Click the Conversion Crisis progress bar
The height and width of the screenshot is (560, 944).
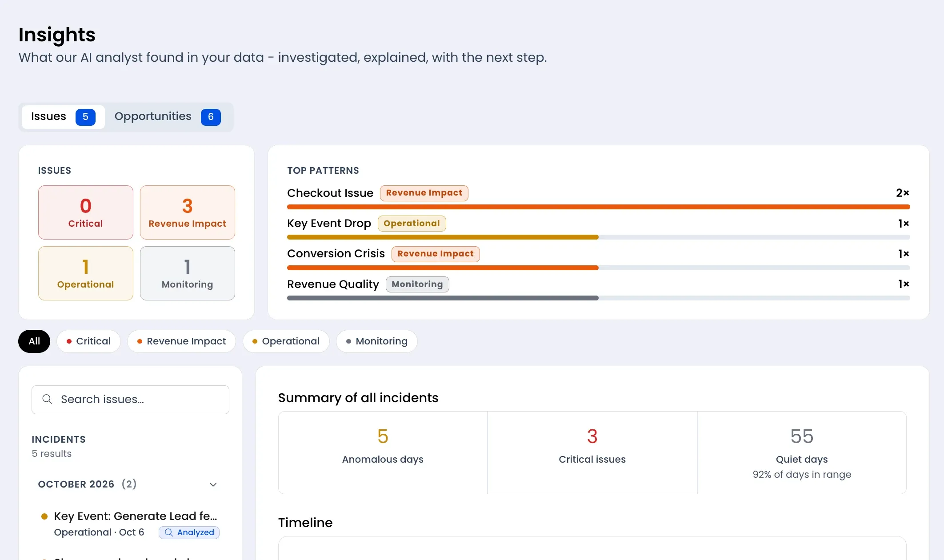coord(598,268)
